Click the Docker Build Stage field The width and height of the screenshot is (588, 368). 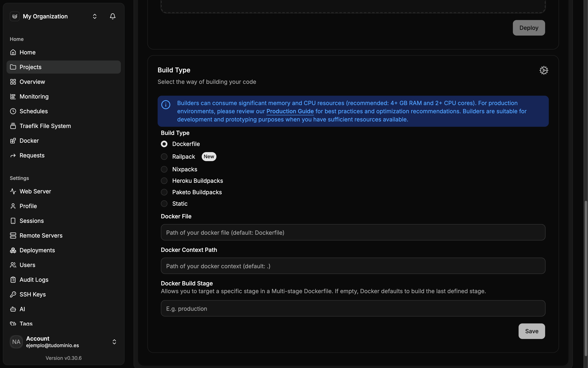point(353,308)
